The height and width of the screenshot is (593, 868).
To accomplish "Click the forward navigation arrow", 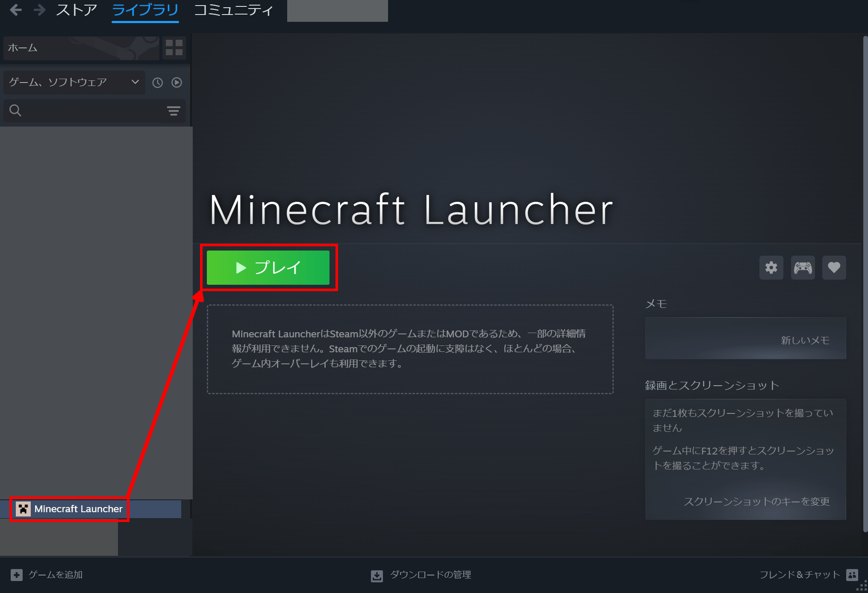I will coord(39,9).
